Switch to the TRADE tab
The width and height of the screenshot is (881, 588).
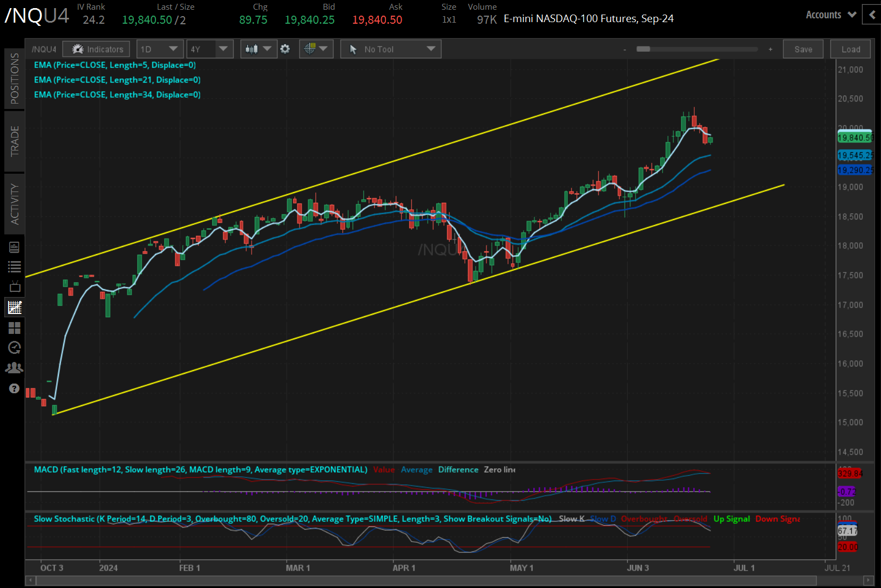pyautogui.click(x=15, y=141)
